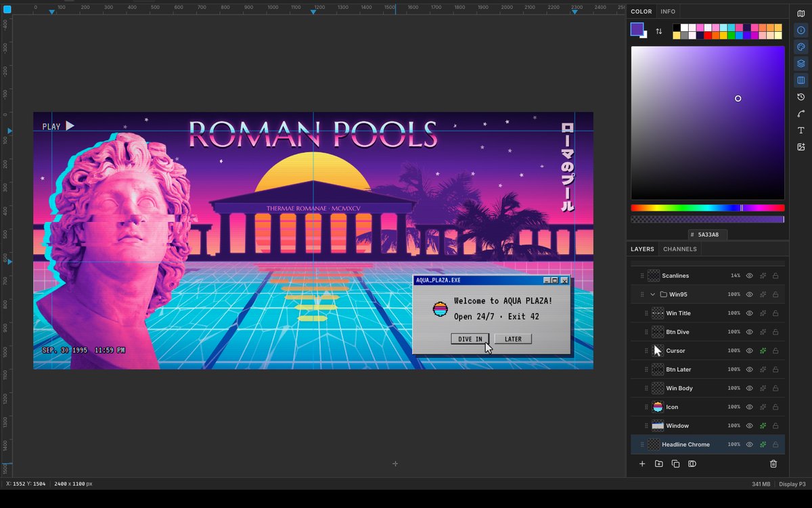The width and height of the screenshot is (812, 508).
Task: Click the Win95 group folder icon
Action: point(664,295)
